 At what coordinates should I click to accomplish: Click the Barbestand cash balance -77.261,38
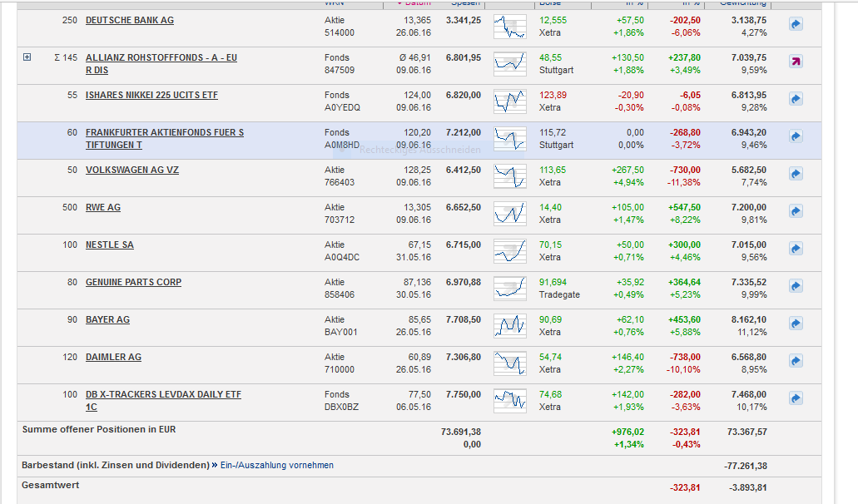746,467
